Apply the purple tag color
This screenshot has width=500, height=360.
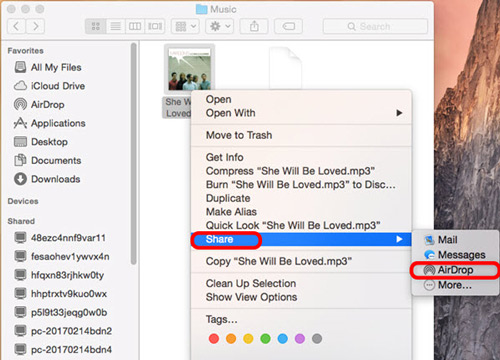pyautogui.click(x=300, y=339)
